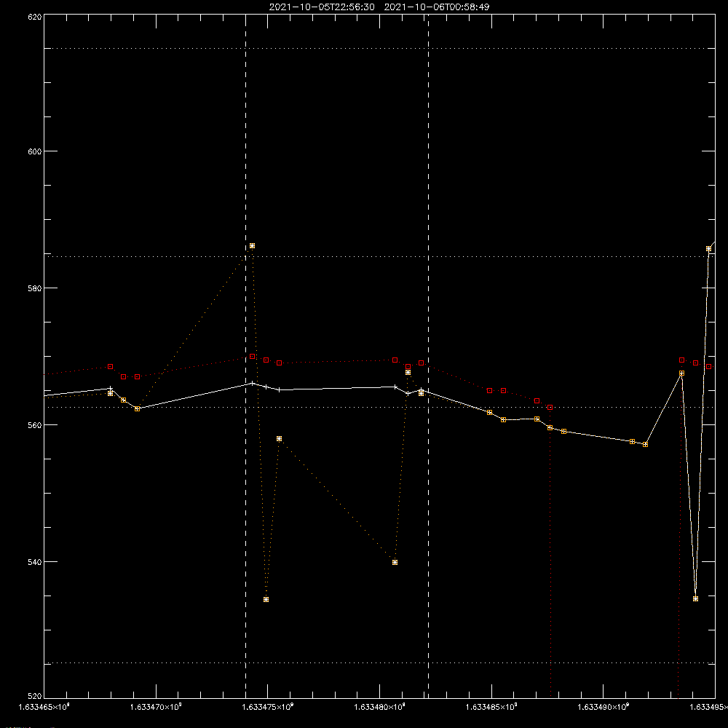Click the x-axis label 1.633465×10⁹
This screenshot has width=728, height=728.
coord(44,707)
